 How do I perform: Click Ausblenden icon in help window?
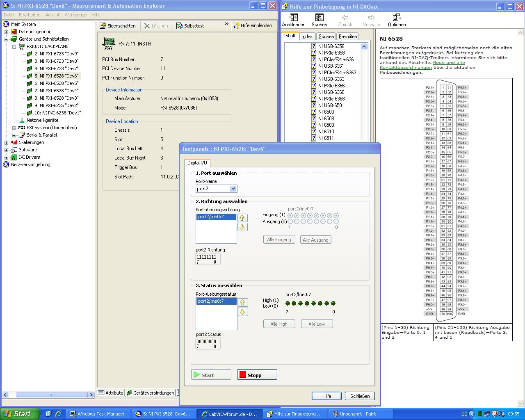[x=294, y=17]
